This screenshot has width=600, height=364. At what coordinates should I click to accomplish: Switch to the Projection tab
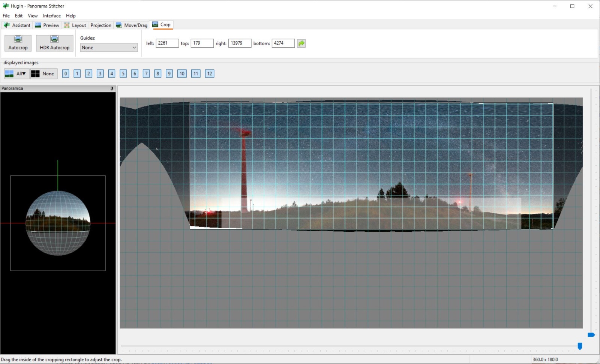[101, 25]
